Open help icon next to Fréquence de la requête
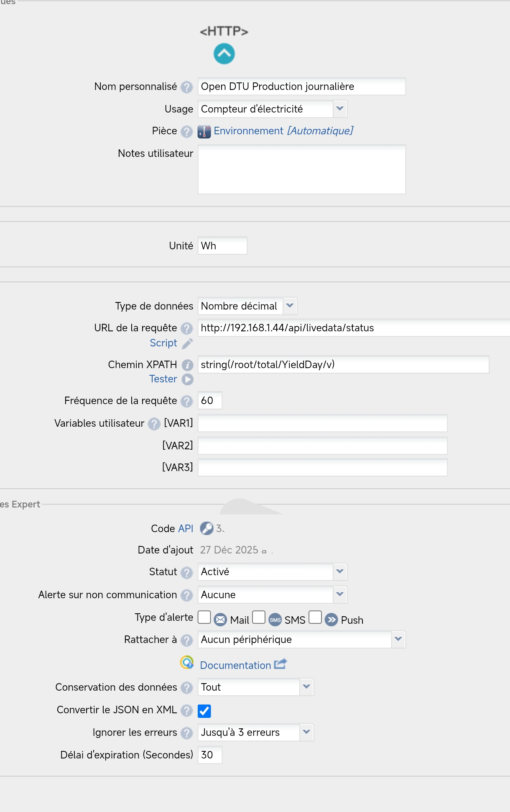This screenshot has width=510, height=812. pyautogui.click(x=186, y=401)
